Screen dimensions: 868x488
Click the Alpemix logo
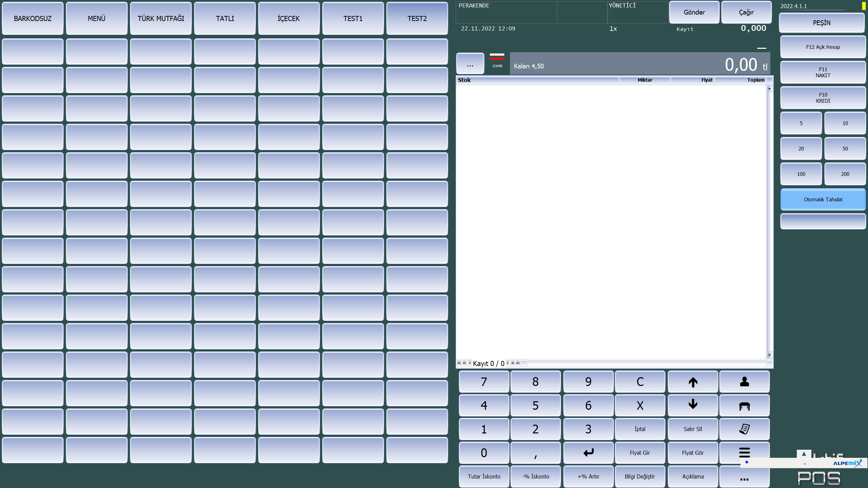click(847, 463)
